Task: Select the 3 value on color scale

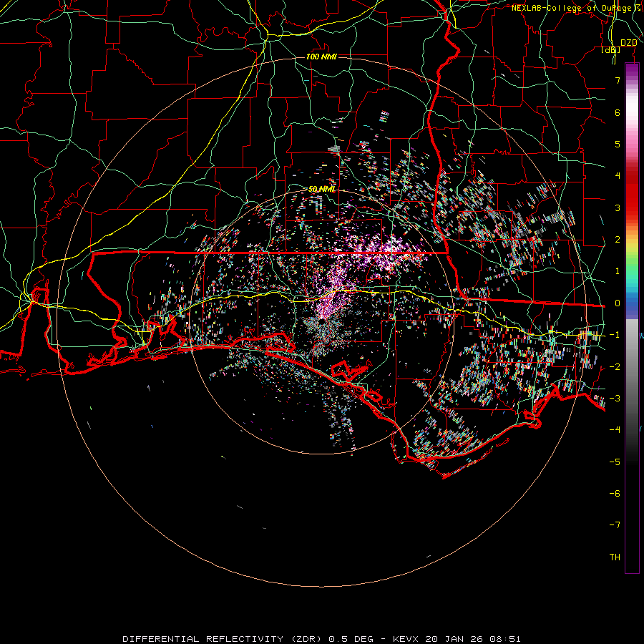Action: point(618,208)
